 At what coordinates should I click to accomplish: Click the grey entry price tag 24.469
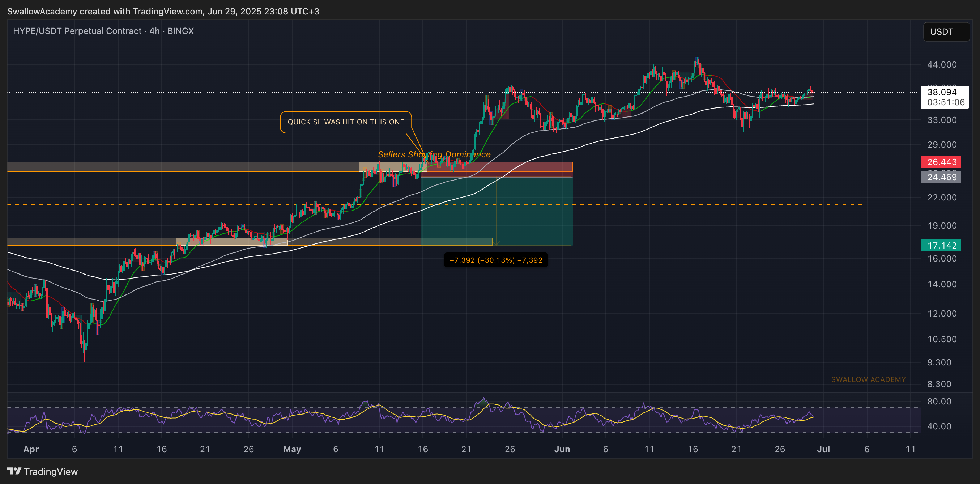[941, 177]
